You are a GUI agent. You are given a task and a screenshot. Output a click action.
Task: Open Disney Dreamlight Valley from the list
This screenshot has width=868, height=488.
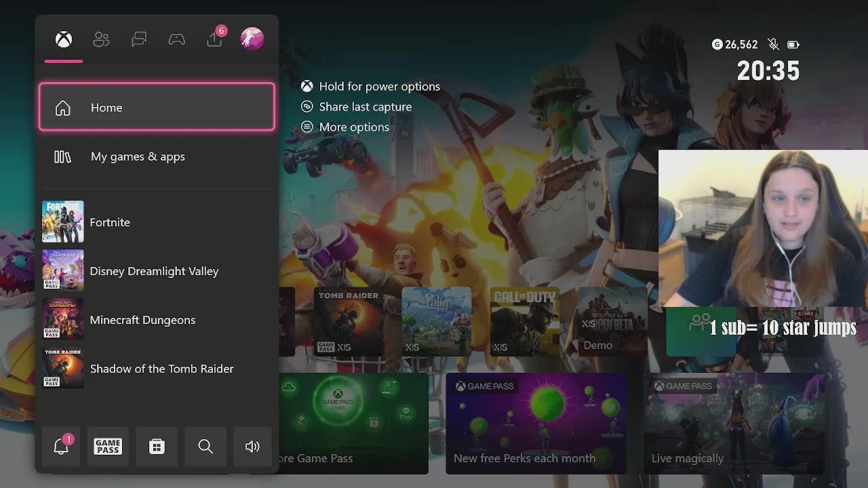point(157,271)
